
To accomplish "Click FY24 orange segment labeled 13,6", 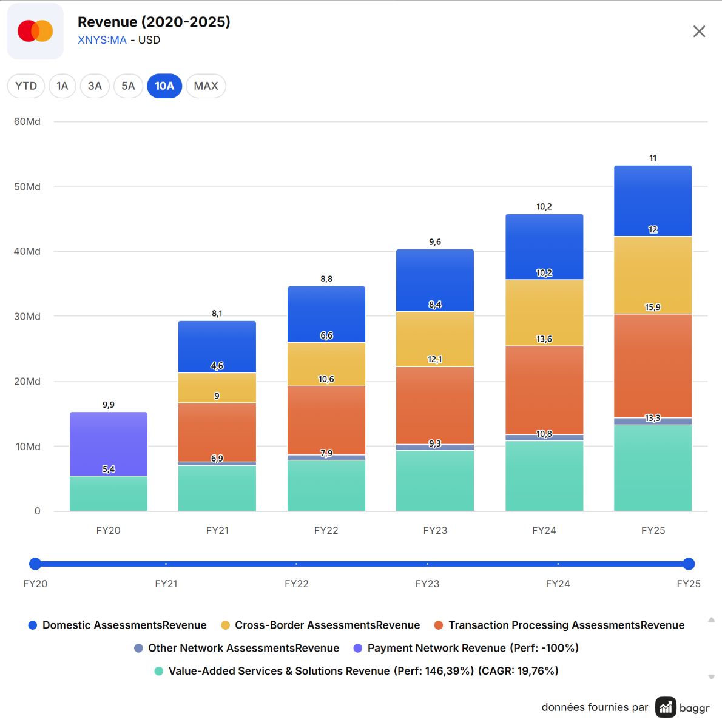I will coord(544,390).
